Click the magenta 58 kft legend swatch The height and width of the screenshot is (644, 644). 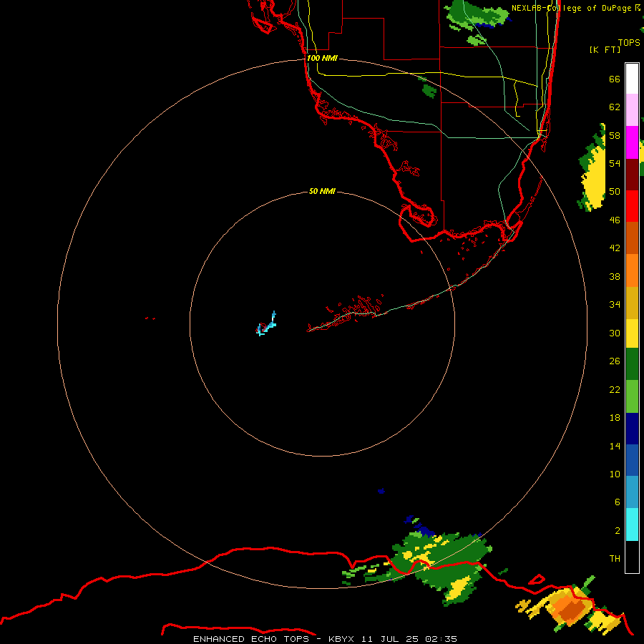tap(632, 142)
